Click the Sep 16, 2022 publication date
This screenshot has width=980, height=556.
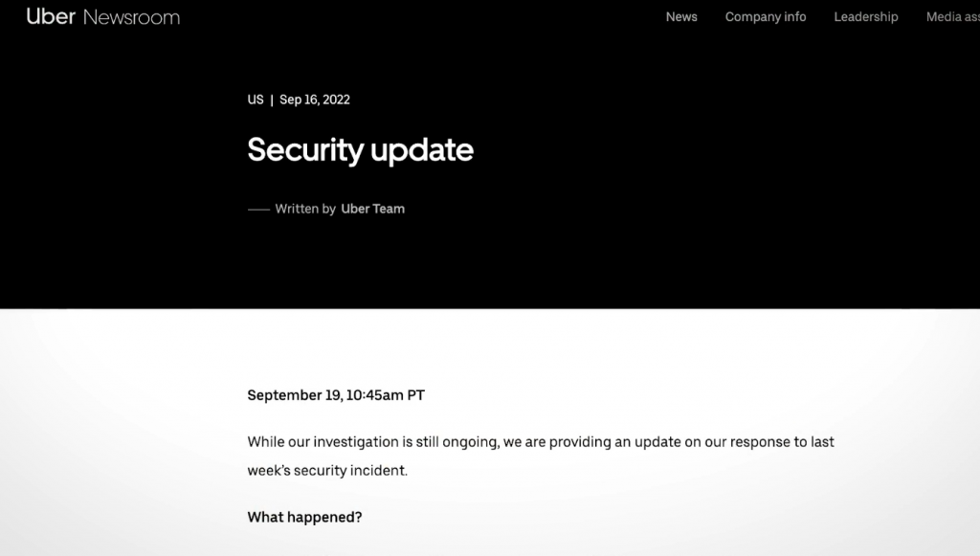tap(315, 100)
